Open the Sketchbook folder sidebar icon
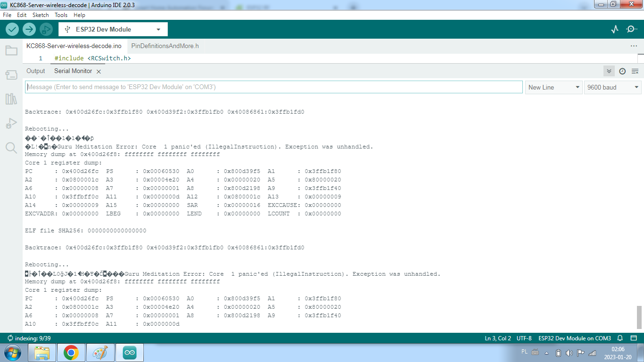This screenshot has height=362, width=644. [x=11, y=50]
